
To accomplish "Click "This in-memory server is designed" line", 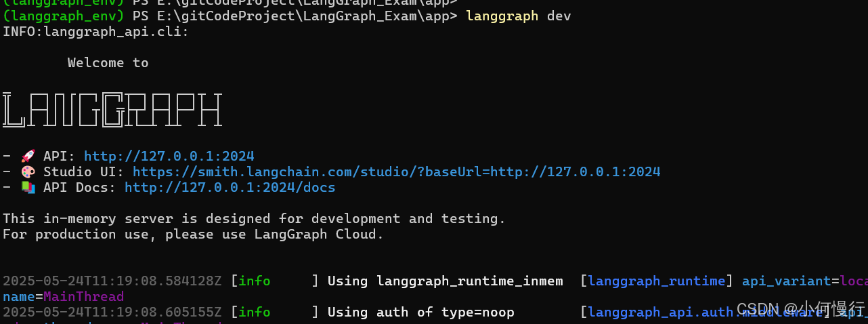I will coord(255,218).
